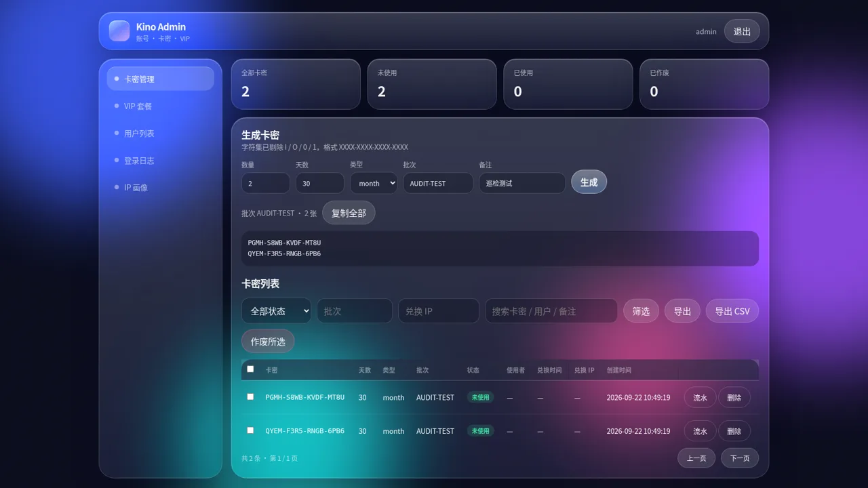The width and height of the screenshot is (868, 488).
Task: Focus the 批次 filter input
Action: click(355, 310)
